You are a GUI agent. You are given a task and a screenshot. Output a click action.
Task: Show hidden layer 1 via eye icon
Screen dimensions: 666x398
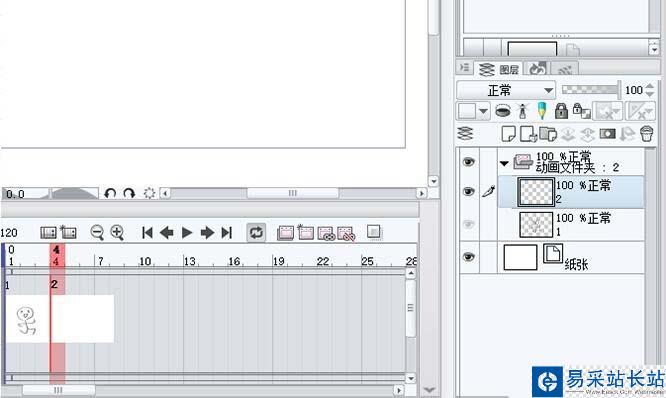coord(468,224)
